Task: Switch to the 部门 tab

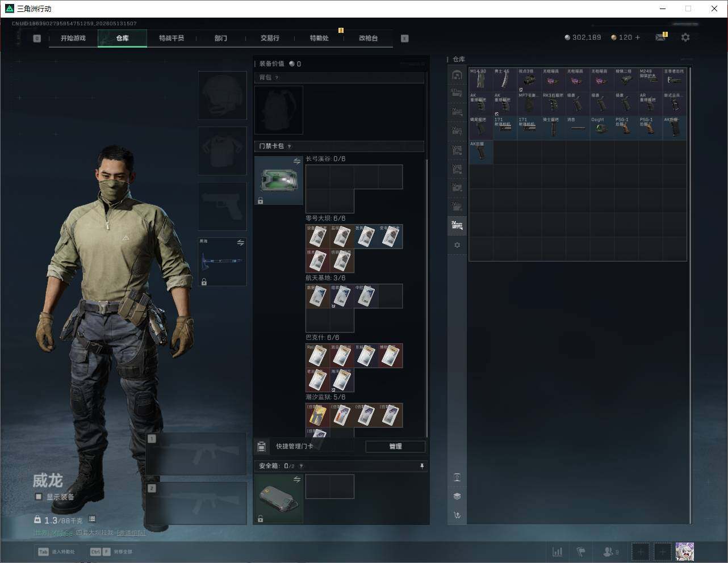Action: pyautogui.click(x=221, y=38)
